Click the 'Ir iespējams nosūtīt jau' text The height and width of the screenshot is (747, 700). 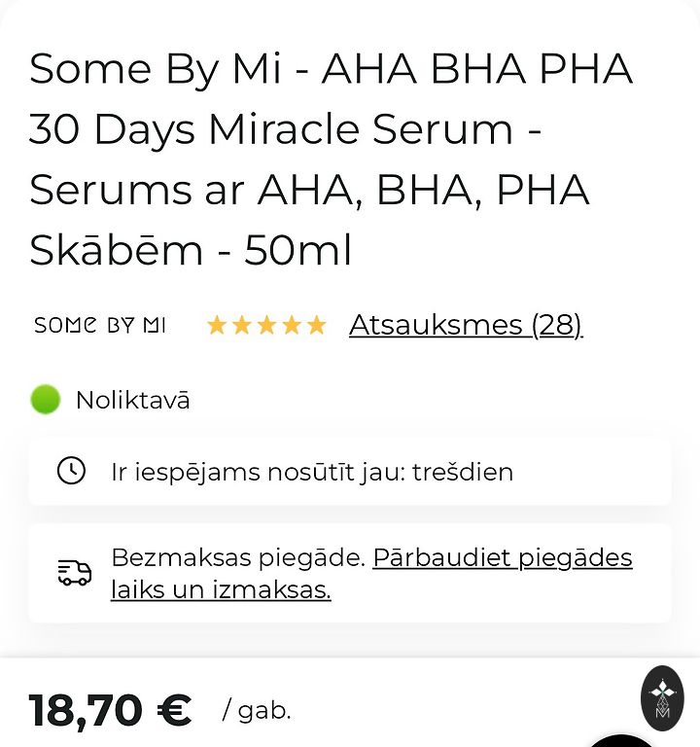tap(257, 473)
